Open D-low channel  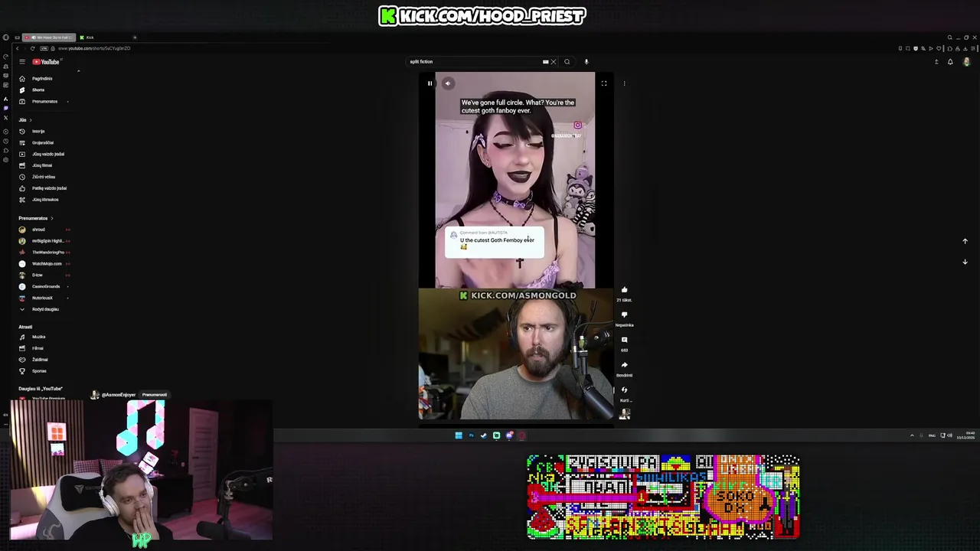[37, 275]
